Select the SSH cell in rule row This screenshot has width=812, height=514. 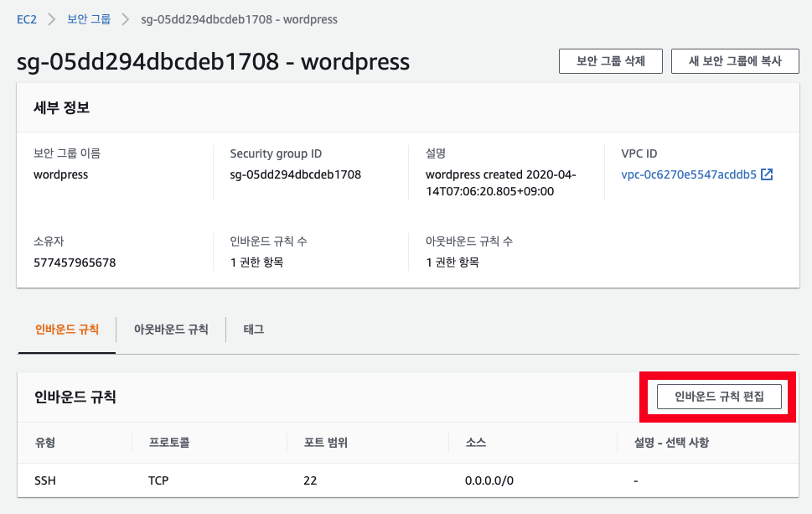tap(45, 480)
